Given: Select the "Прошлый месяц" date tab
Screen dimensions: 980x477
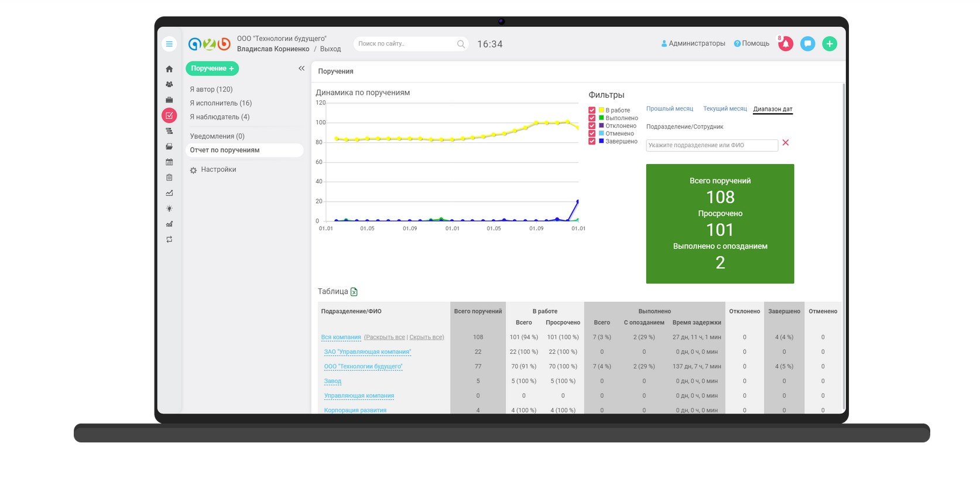Looking at the screenshot, I should (x=669, y=109).
